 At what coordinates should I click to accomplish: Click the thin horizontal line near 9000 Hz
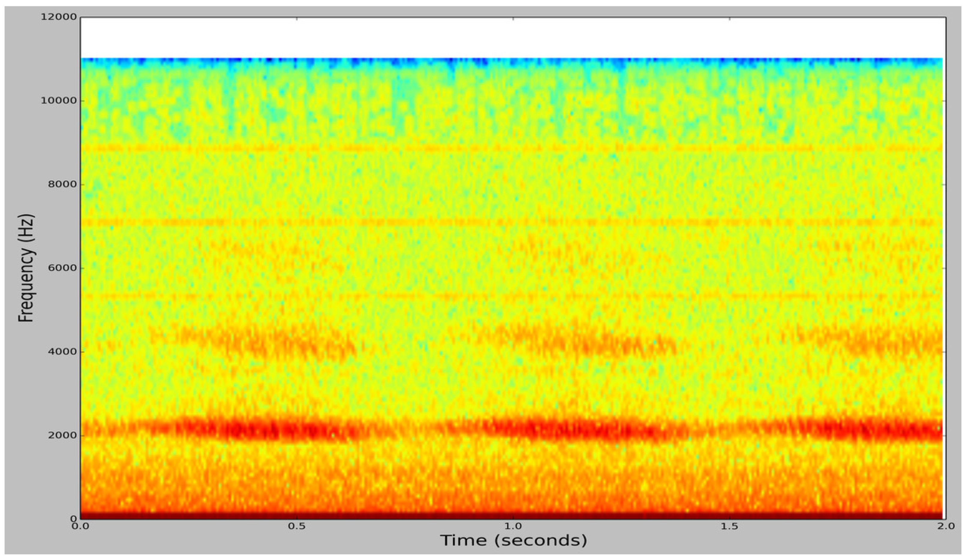coord(512,148)
